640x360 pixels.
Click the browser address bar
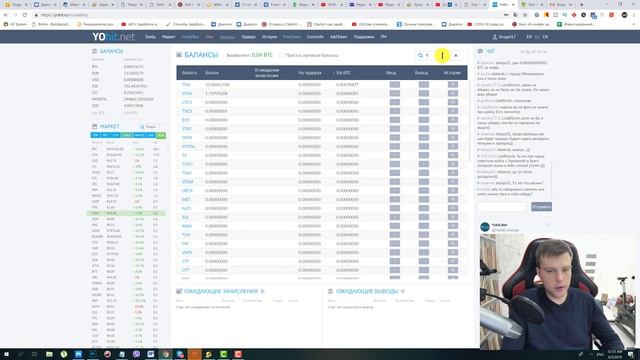265,15
